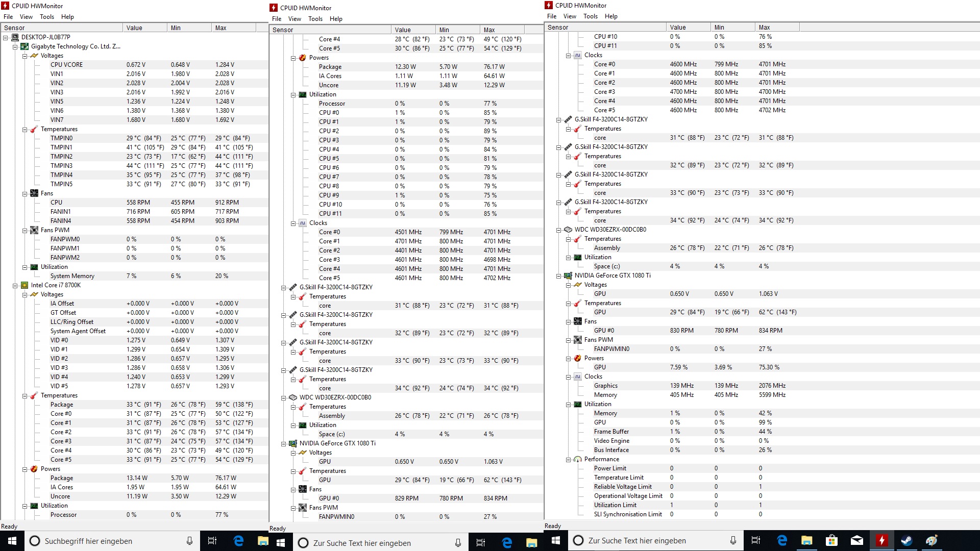Click the paint palette icon in the taskbar
980x551 pixels.
[932, 540]
